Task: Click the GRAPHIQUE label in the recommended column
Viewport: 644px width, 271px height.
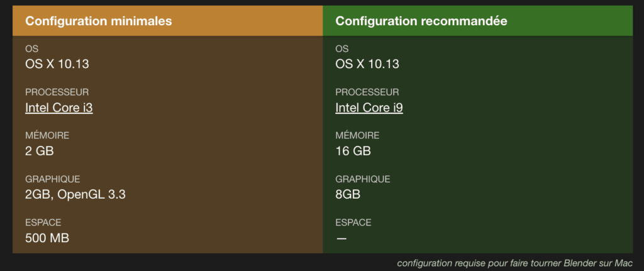Action: [363, 179]
